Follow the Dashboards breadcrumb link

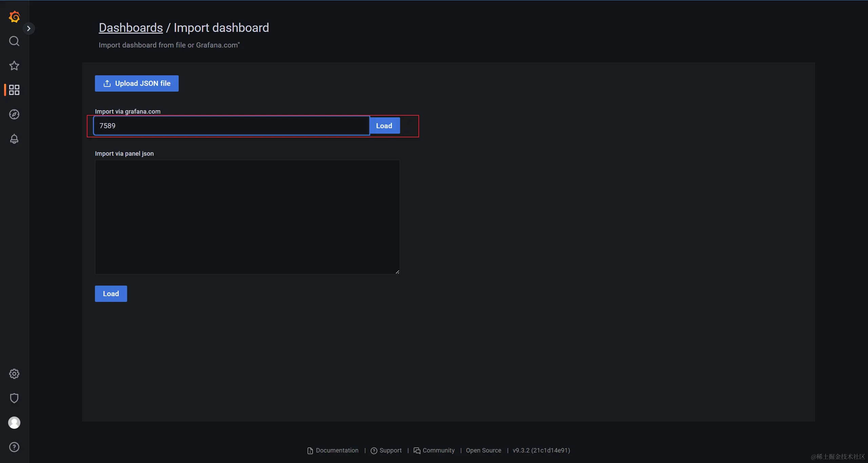[131, 28]
